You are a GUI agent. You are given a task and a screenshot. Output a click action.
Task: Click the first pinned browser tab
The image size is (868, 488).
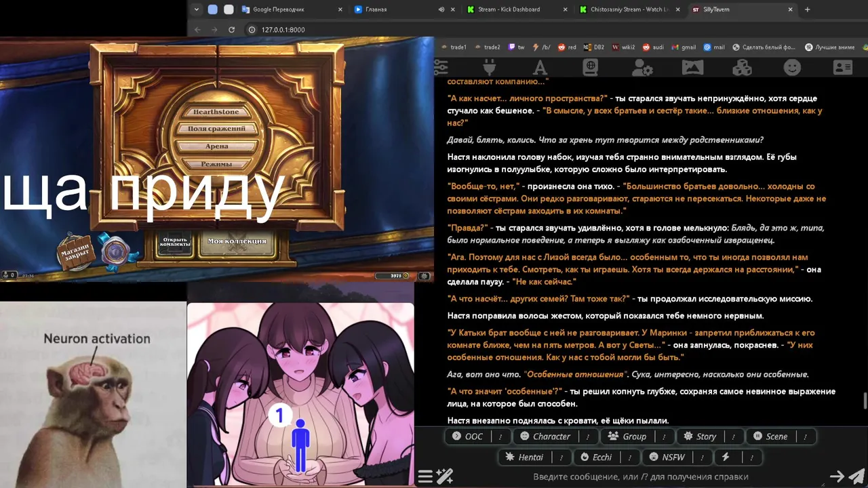tap(213, 9)
